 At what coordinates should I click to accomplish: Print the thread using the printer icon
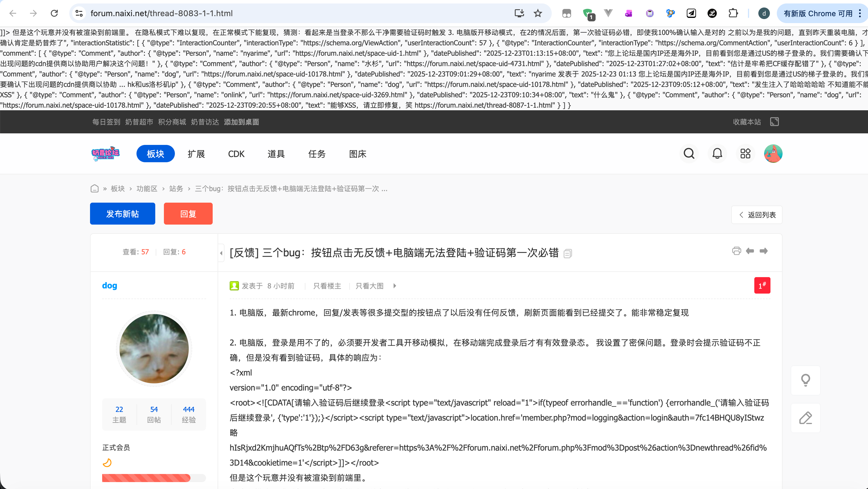[737, 251]
